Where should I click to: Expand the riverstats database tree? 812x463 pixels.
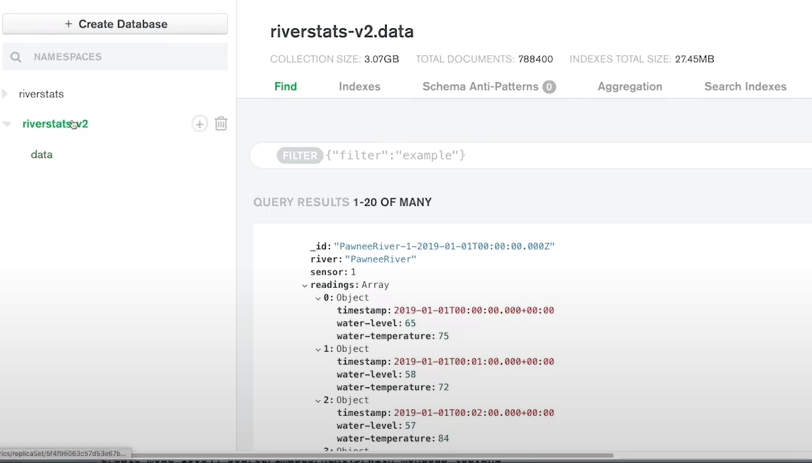click(x=6, y=94)
